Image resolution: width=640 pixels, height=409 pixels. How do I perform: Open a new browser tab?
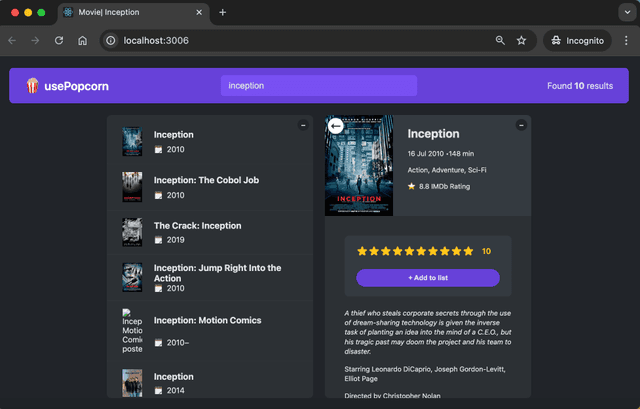222,12
